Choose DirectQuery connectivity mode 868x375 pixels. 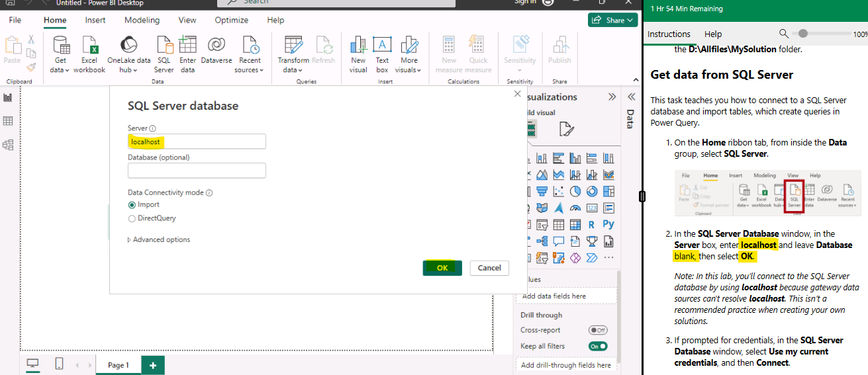[132, 218]
